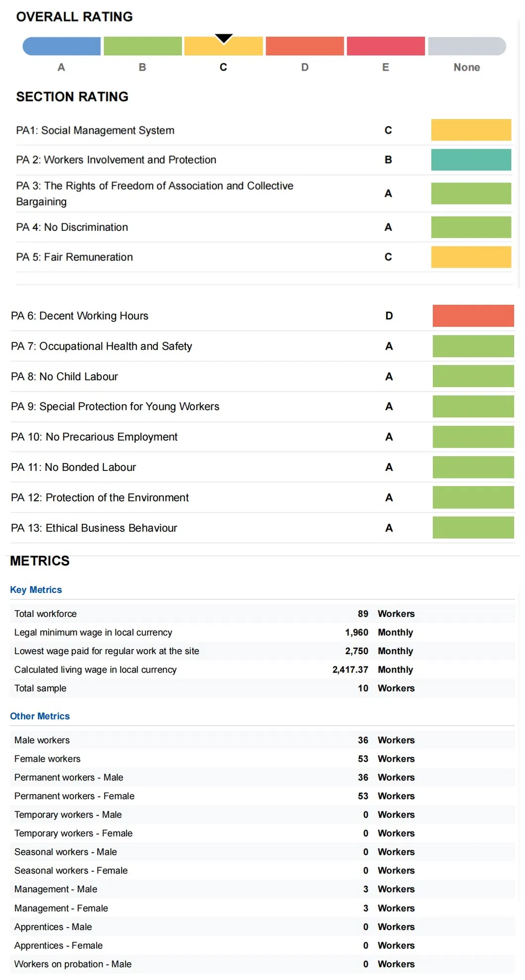Image resolution: width=525 pixels, height=980 pixels.
Task: Click the PA 8: No Child Labour label
Action: pyautogui.click(x=64, y=376)
